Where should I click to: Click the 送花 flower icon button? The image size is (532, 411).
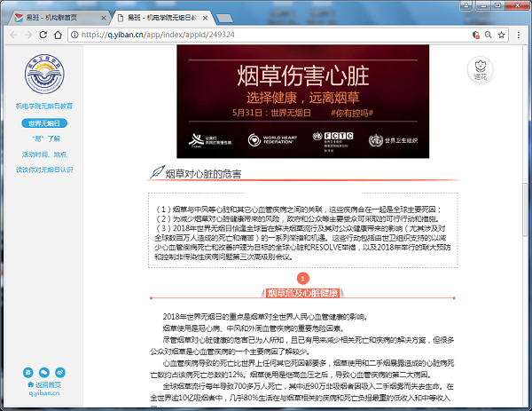[x=480, y=69]
